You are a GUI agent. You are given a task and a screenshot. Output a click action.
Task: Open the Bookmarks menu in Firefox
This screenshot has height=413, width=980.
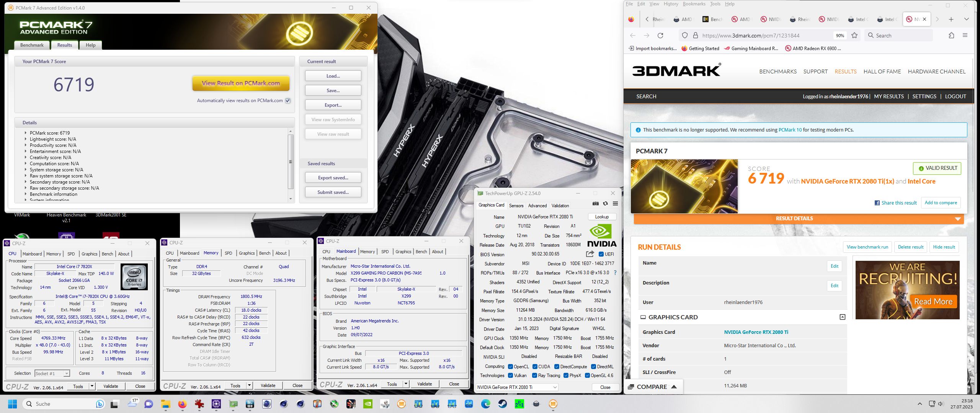(x=694, y=4)
